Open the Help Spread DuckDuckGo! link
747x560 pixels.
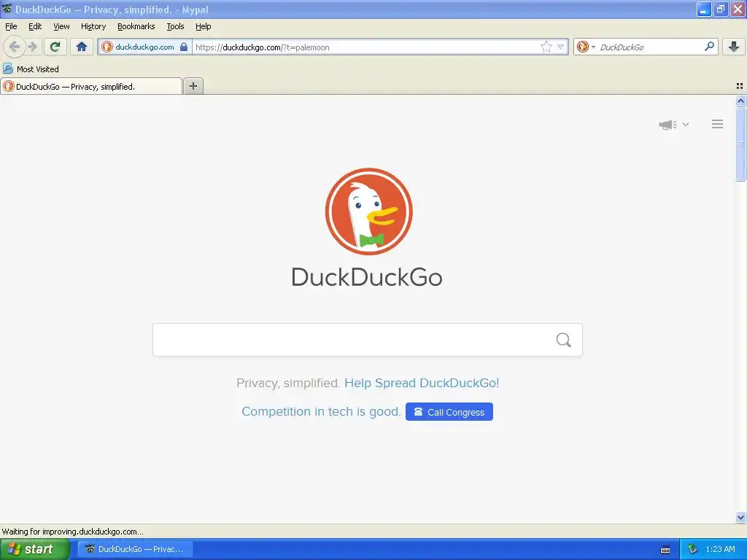point(422,383)
